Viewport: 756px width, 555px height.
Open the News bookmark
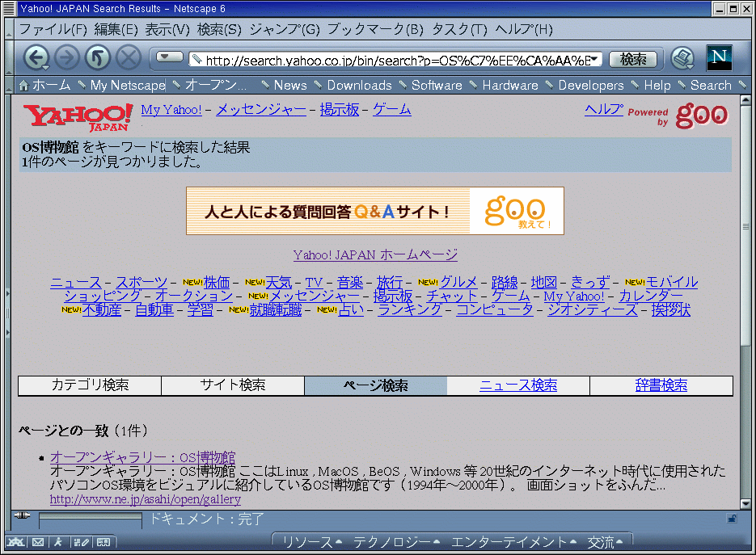290,86
